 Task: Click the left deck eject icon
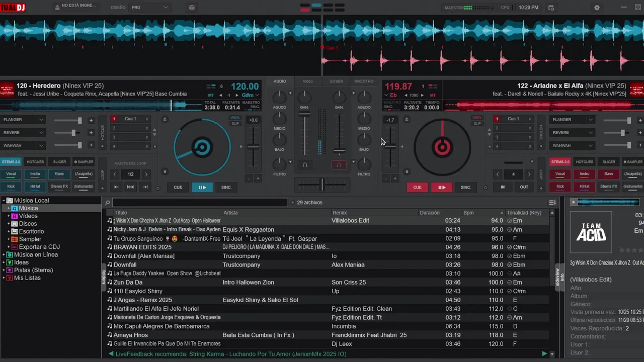165,119
